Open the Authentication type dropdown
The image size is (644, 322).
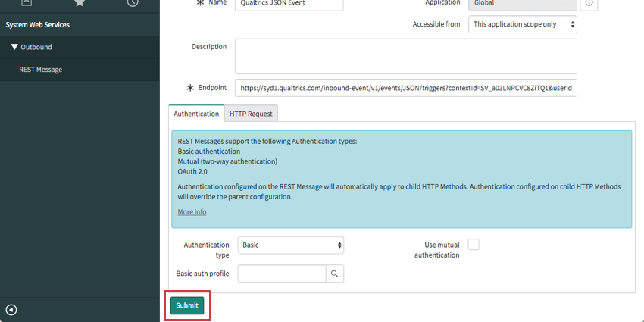tap(291, 245)
